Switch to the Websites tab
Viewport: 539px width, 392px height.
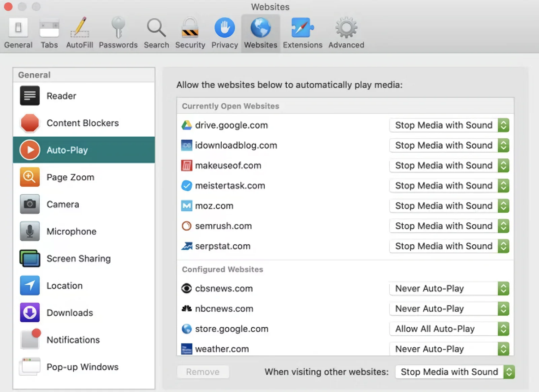[x=261, y=33]
